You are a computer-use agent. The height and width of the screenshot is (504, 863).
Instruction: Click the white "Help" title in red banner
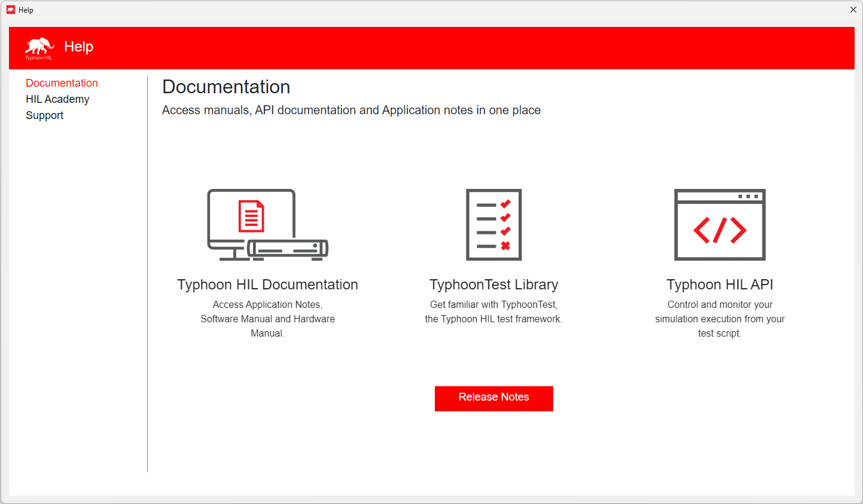[x=78, y=47]
